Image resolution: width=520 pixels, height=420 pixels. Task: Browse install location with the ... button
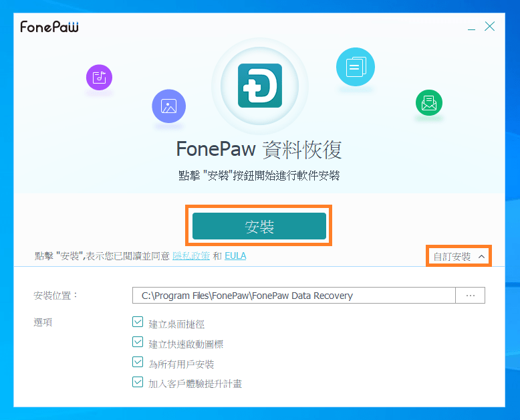pos(471,295)
